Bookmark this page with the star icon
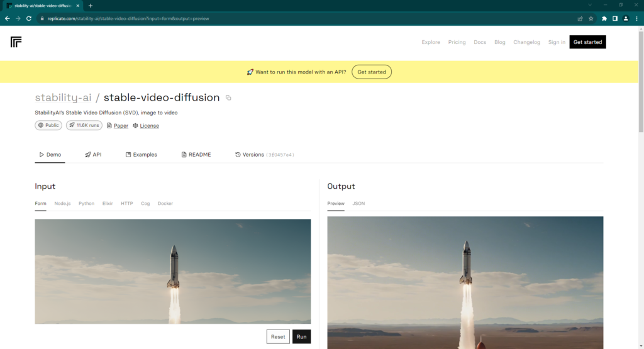 591,18
